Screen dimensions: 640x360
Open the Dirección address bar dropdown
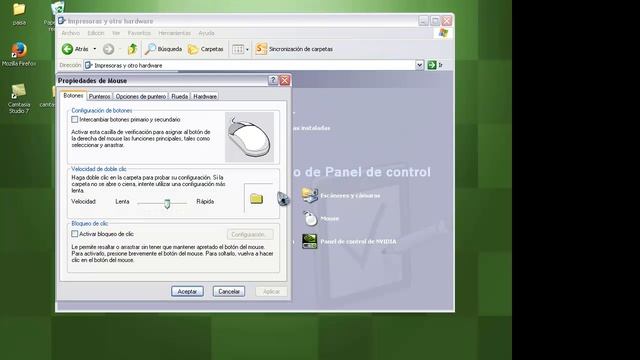(419, 65)
